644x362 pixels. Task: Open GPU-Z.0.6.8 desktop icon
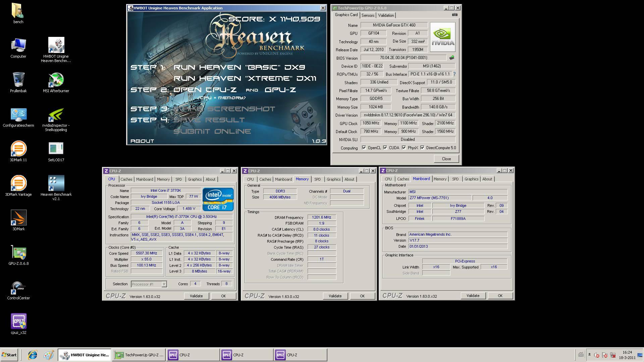click(18, 255)
